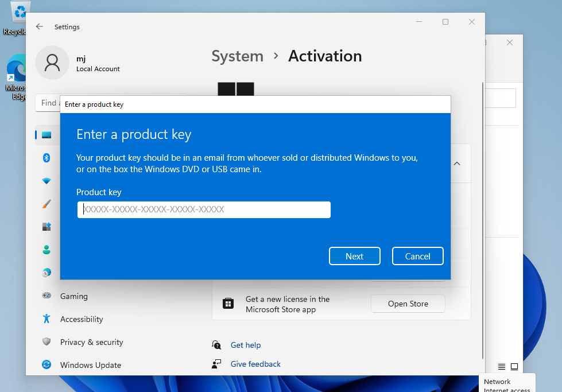Select the Gaming Xbox icon

tap(46, 296)
